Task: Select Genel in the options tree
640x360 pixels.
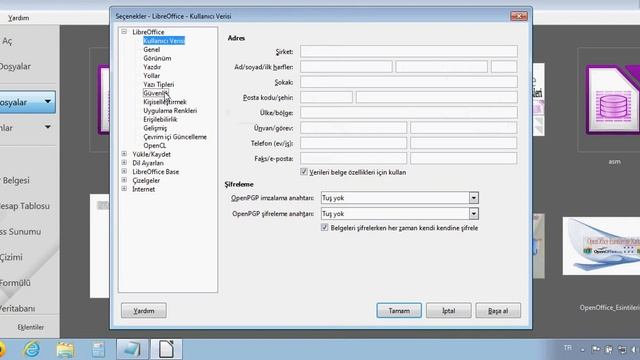Action: point(151,49)
